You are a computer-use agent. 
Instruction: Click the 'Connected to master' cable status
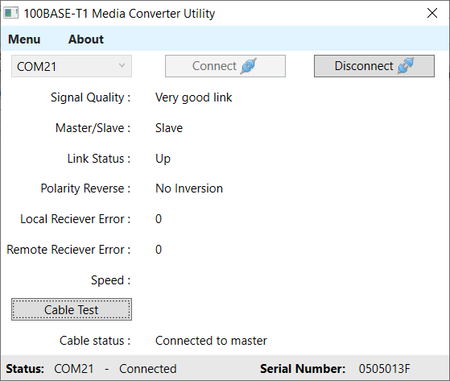(x=211, y=341)
